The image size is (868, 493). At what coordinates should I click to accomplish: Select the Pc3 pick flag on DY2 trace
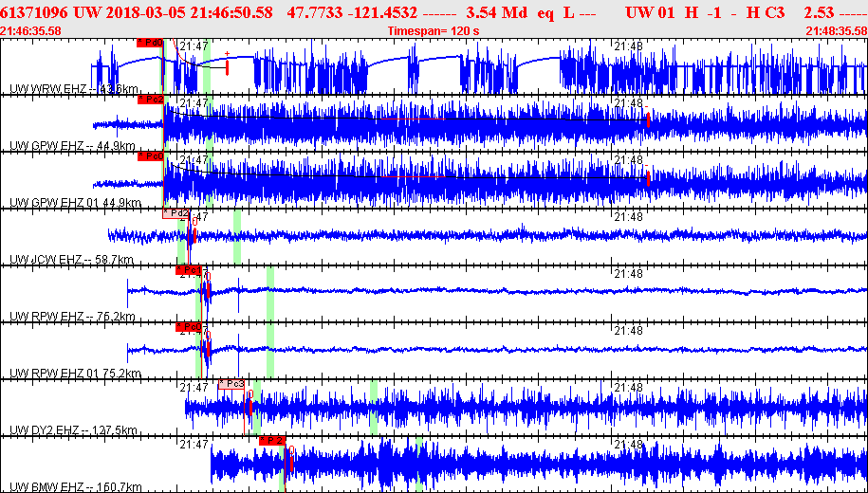[x=231, y=384]
